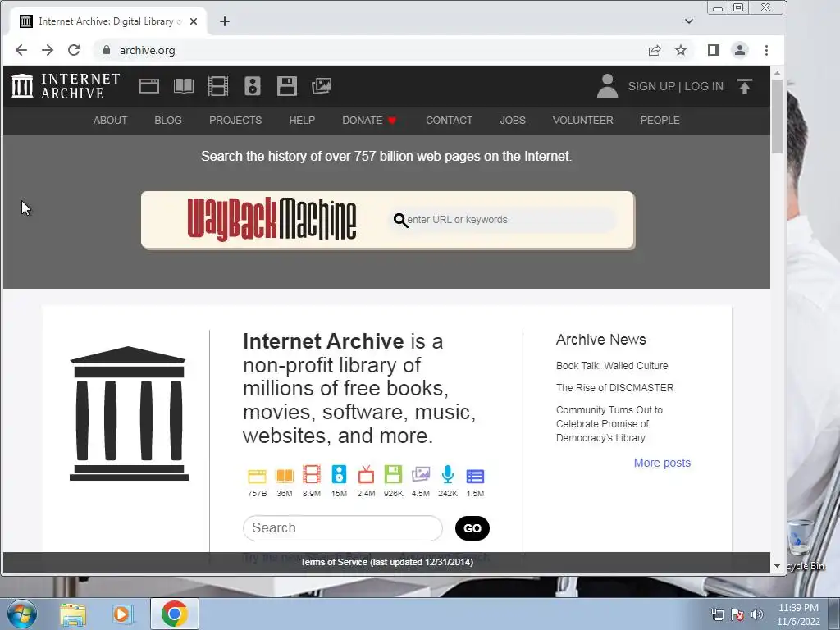Open The Rise of DISCMASTER post
The height and width of the screenshot is (630, 840).
coord(614,388)
